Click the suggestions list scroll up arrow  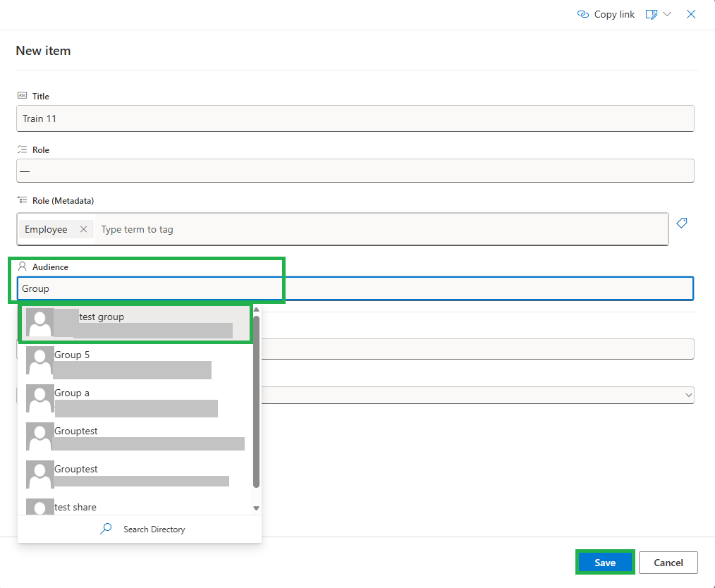(x=256, y=310)
